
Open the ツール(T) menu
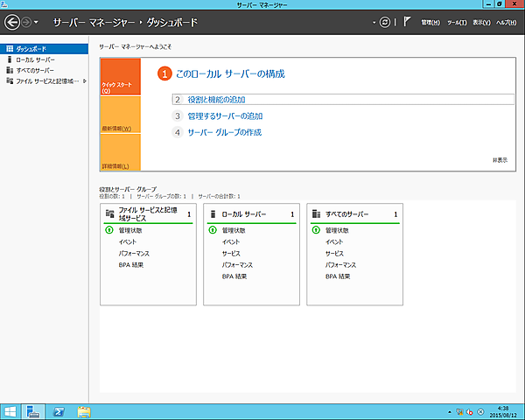click(456, 21)
